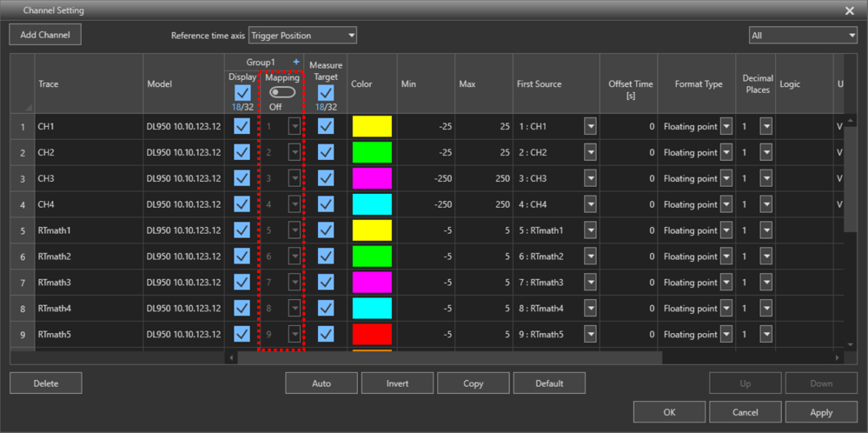
Task: Click Apply to save settings
Action: click(820, 412)
